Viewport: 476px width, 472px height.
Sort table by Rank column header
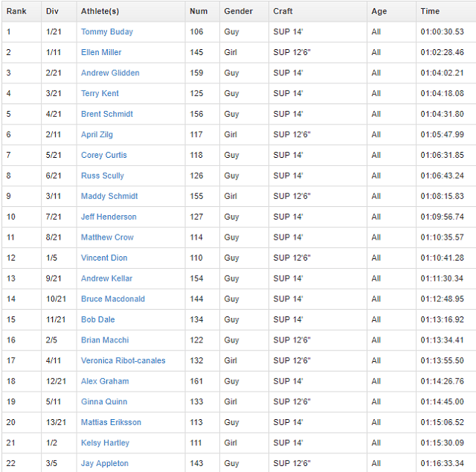16,11
